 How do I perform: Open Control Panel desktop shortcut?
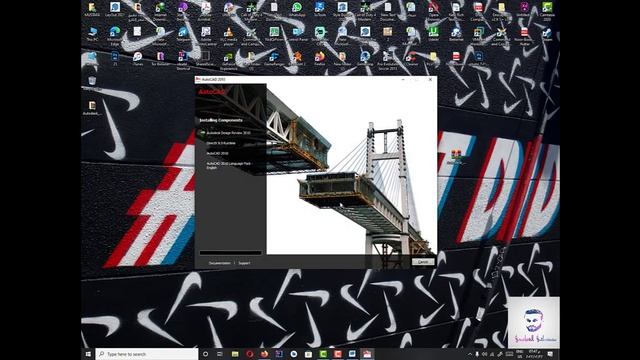coord(298,34)
